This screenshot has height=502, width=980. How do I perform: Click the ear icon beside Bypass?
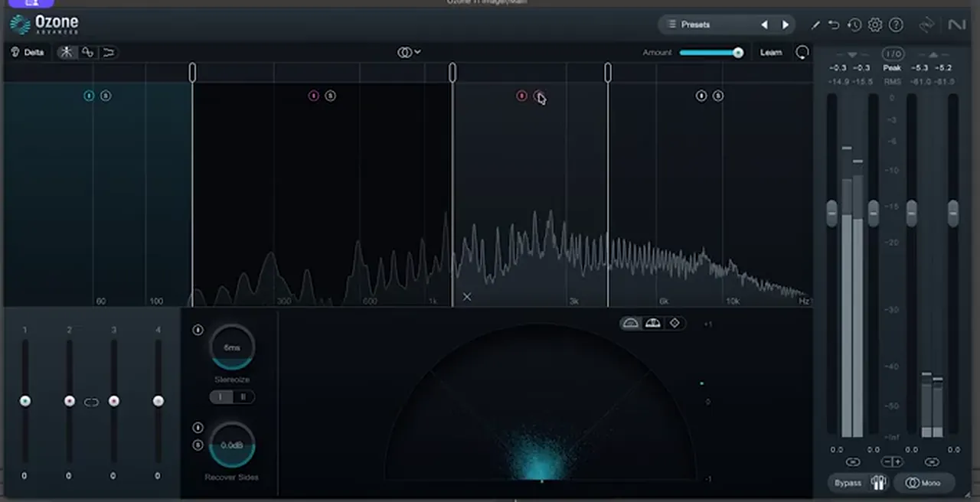click(x=879, y=483)
